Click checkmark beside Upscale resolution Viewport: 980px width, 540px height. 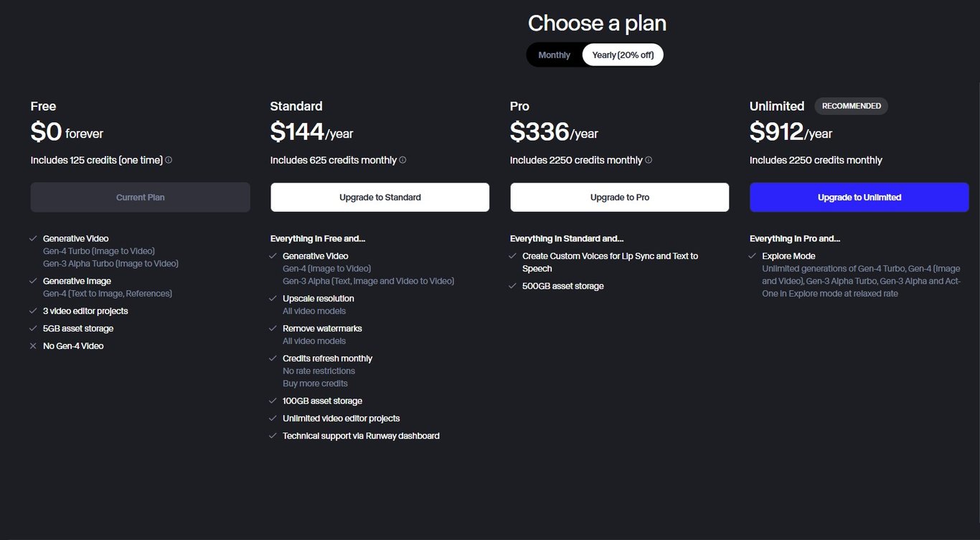(x=273, y=299)
